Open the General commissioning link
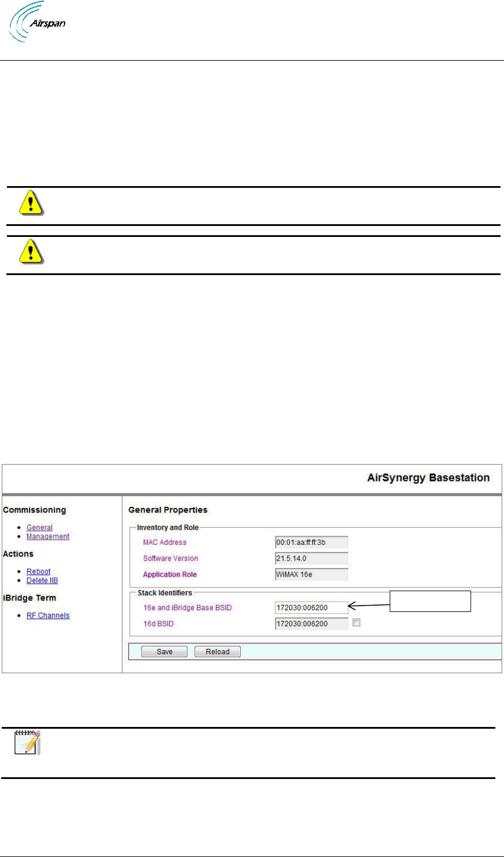Screen dimensions: 504x857 pos(39,528)
